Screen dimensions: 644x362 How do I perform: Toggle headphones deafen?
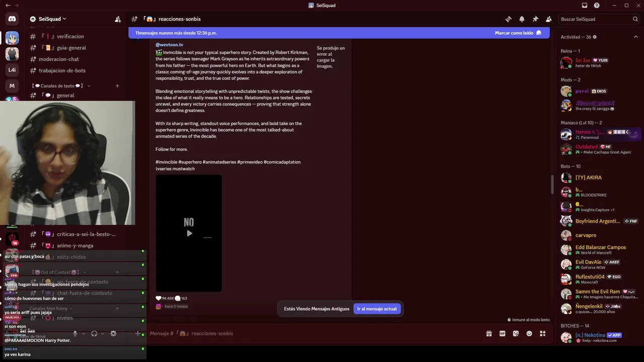click(94, 333)
